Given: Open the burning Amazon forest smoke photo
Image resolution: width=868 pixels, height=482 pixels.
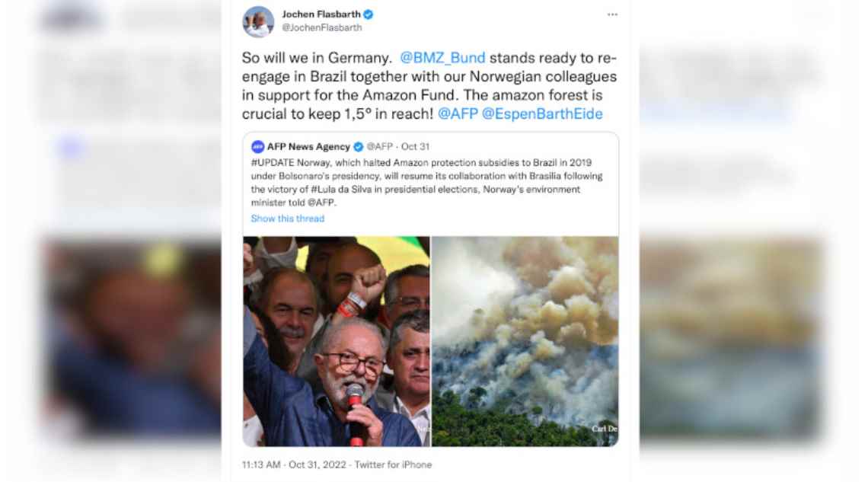Looking at the screenshot, I should click(525, 341).
